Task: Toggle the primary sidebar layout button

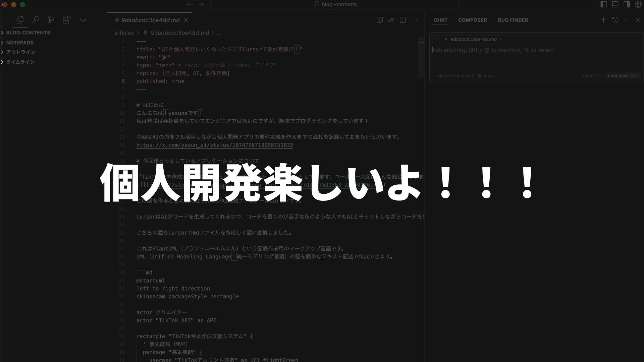Action: point(603,4)
